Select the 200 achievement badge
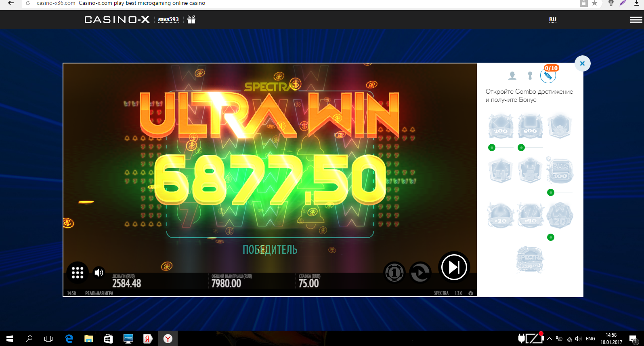Viewport: 644px width, 346px height. click(501, 126)
